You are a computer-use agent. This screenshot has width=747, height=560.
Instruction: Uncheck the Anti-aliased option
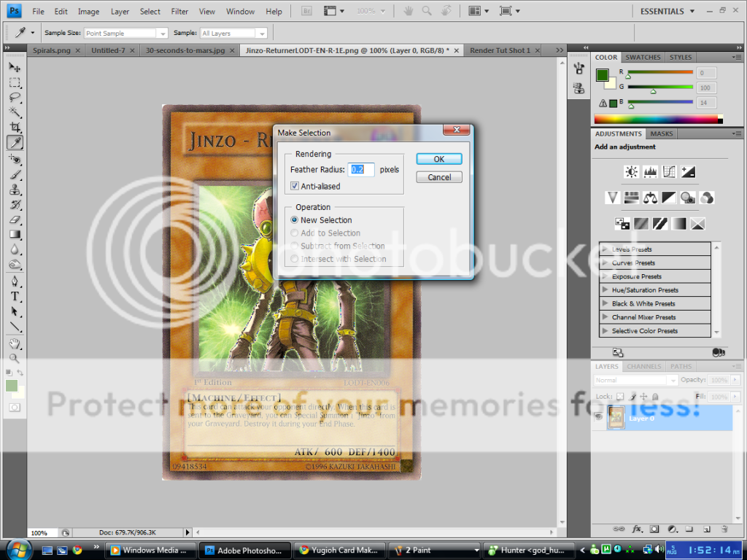pyautogui.click(x=294, y=186)
